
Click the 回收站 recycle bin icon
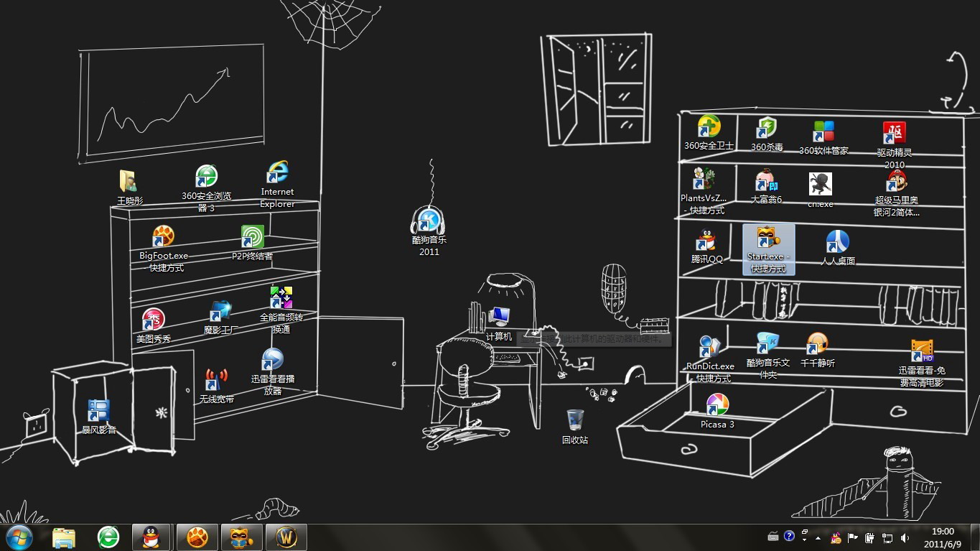pyautogui.click(x=575, y=427)
